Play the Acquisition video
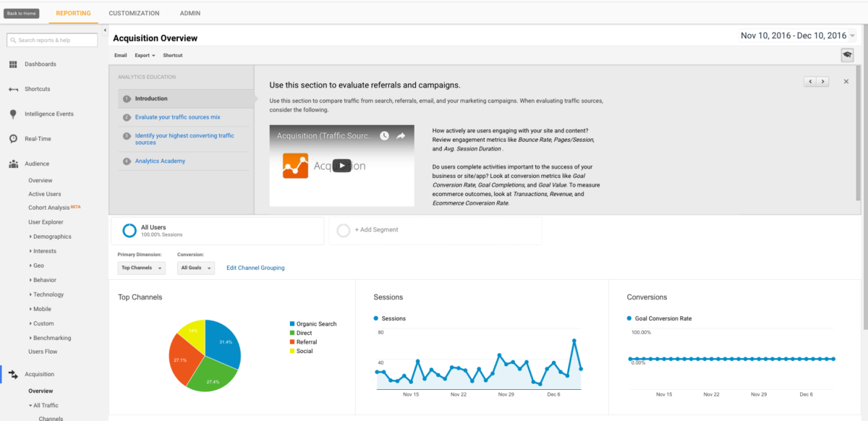Image resolution: width=868 pixels, height=421 pixels. 341,166
